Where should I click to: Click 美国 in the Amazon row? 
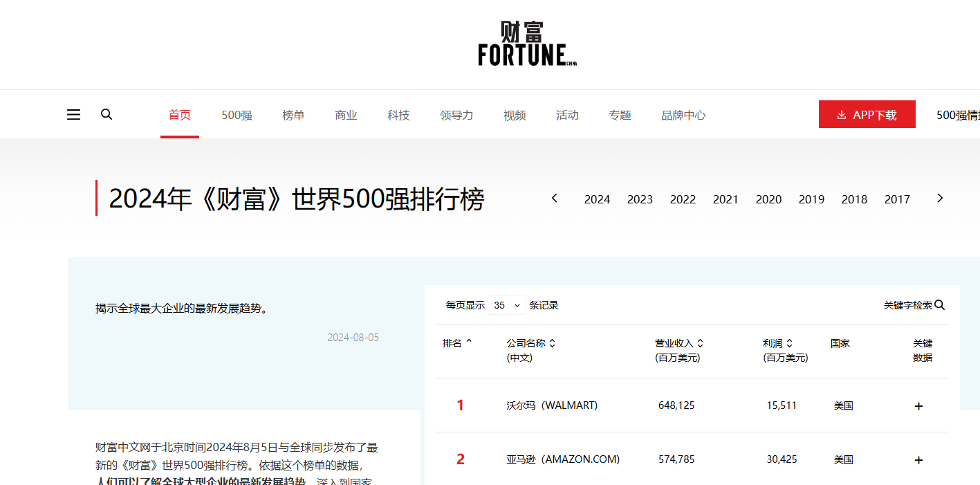pyautogui.click(x=844, y=459)
